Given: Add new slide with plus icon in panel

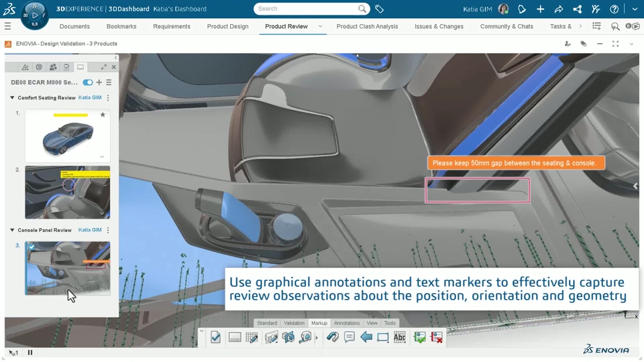Looking at the screenshot, I should (x=99, y=82).
